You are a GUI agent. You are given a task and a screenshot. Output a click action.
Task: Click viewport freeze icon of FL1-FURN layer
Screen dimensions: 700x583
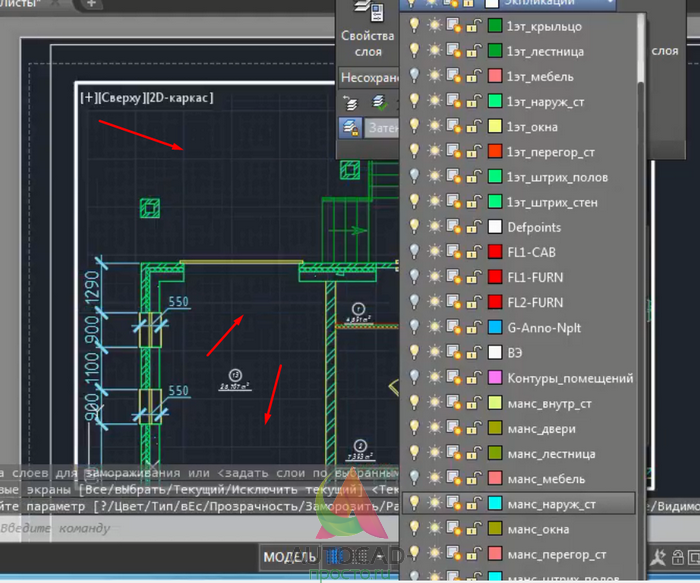454,277
